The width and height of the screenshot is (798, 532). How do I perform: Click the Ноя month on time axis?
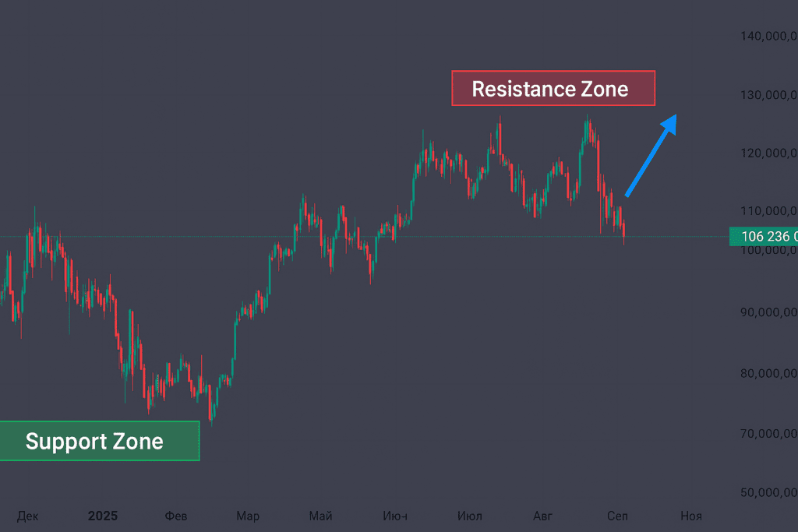pyautogui.click(x=690, y=516)
